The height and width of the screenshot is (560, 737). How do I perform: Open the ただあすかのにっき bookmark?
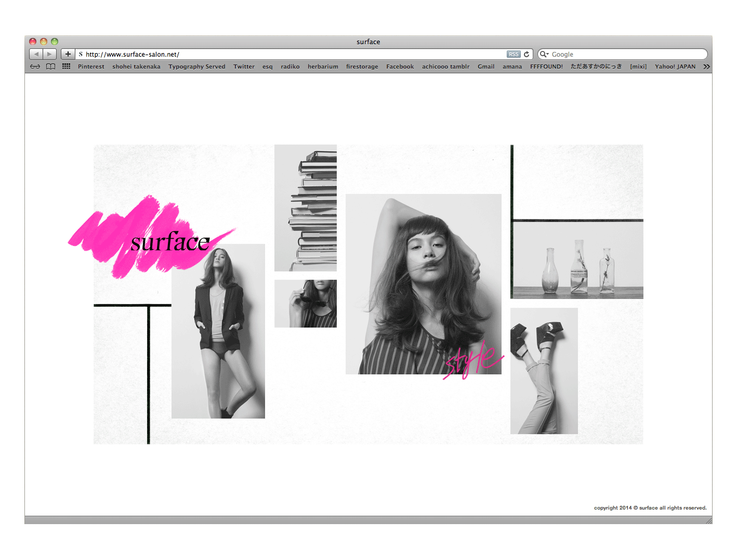[x=596, y=67]
